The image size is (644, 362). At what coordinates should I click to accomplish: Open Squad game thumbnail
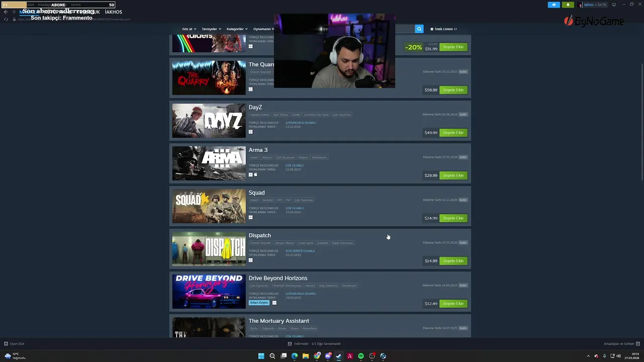tap(209, 206)
